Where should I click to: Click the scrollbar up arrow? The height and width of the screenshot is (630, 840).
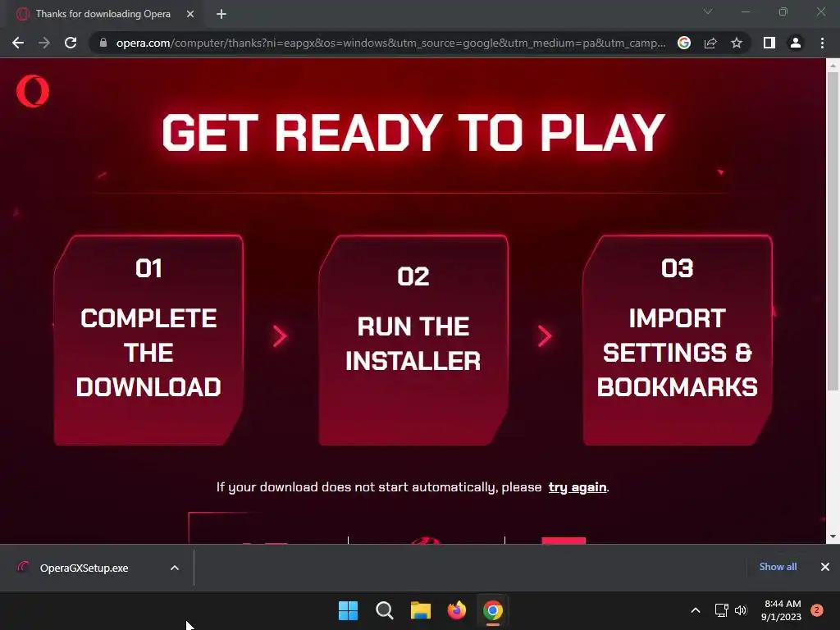point(833,66)
